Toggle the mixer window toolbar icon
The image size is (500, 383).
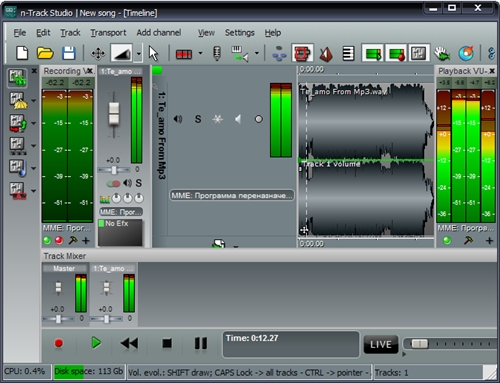tap(419, 53)
